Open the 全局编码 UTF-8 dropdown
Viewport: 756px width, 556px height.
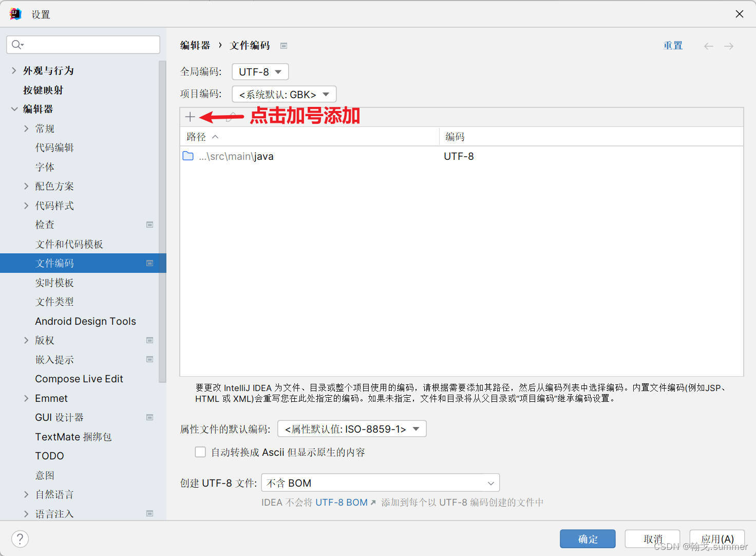(x=259, y=71)
